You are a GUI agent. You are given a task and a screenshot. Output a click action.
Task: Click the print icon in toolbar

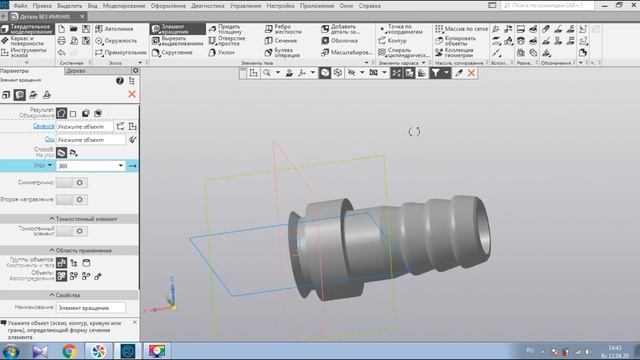tap(62, 41)
